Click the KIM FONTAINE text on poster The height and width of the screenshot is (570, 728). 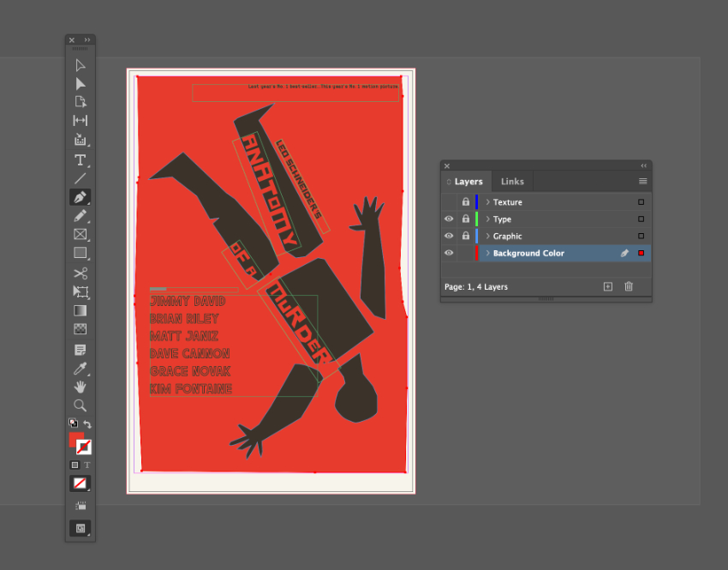(191, 389)
